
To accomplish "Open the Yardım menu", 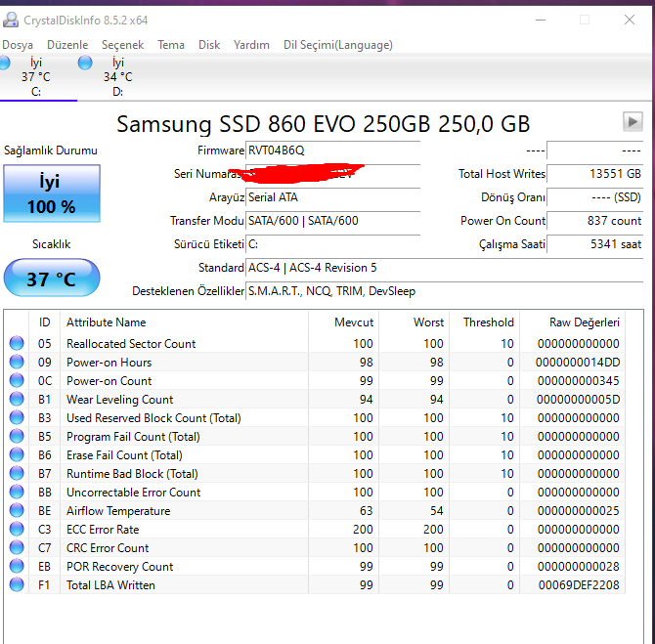I will 251,45.
